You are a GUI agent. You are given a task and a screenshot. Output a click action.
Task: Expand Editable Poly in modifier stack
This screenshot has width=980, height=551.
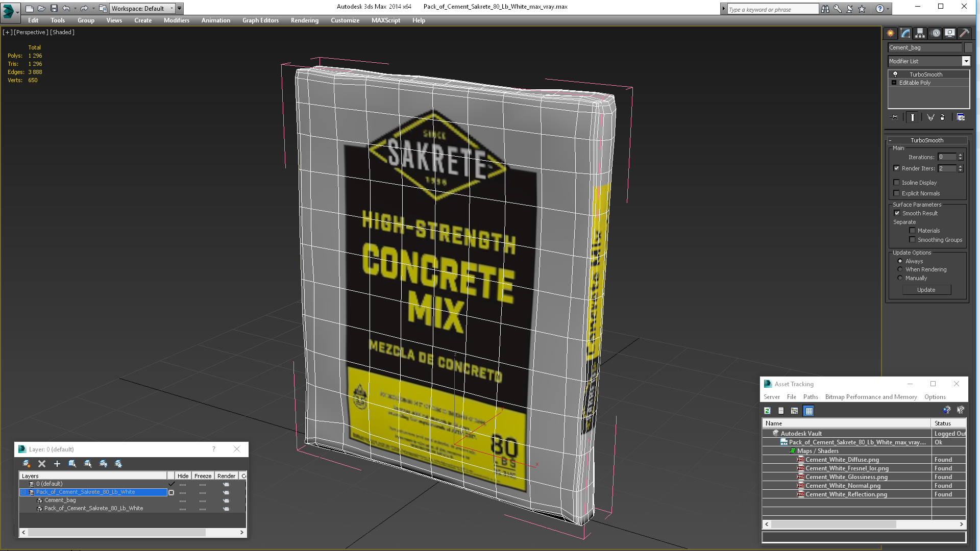pyautogui.click(x=894, y=83)
